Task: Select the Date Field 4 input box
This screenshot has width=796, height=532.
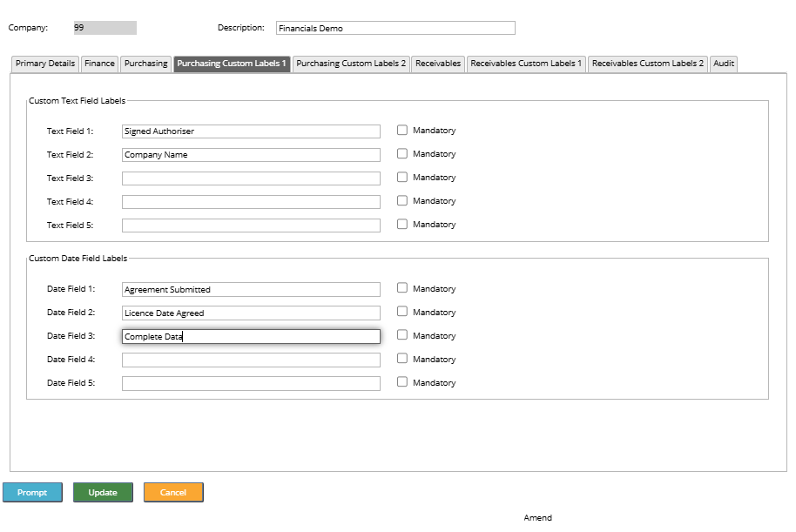Action: [x=251, y=360]
